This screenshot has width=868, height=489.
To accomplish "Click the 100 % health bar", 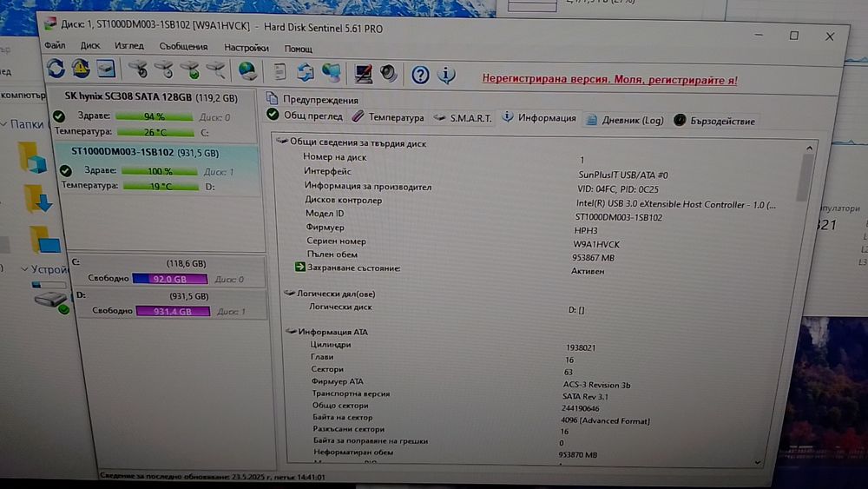I will pyautogui.click(x=160, y=171).
